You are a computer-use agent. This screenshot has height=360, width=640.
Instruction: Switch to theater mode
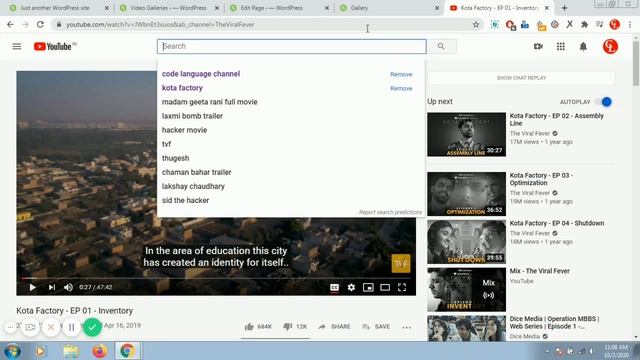(x=385, y=287)
